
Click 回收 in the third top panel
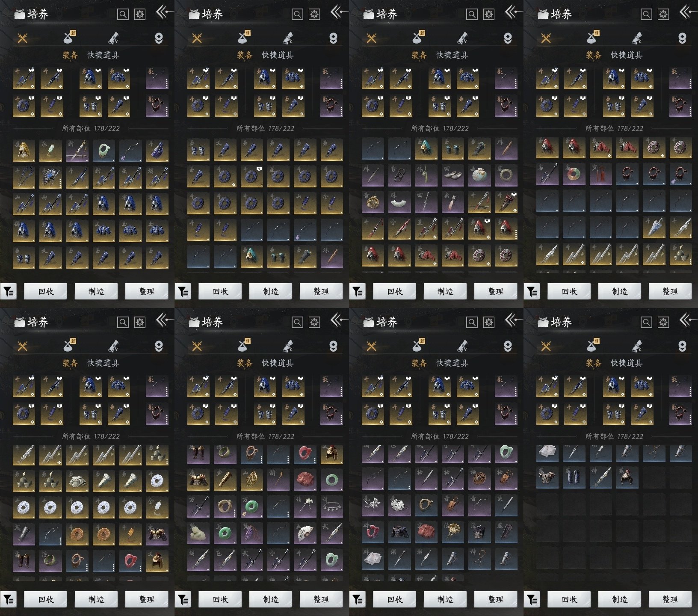(395, 291)
